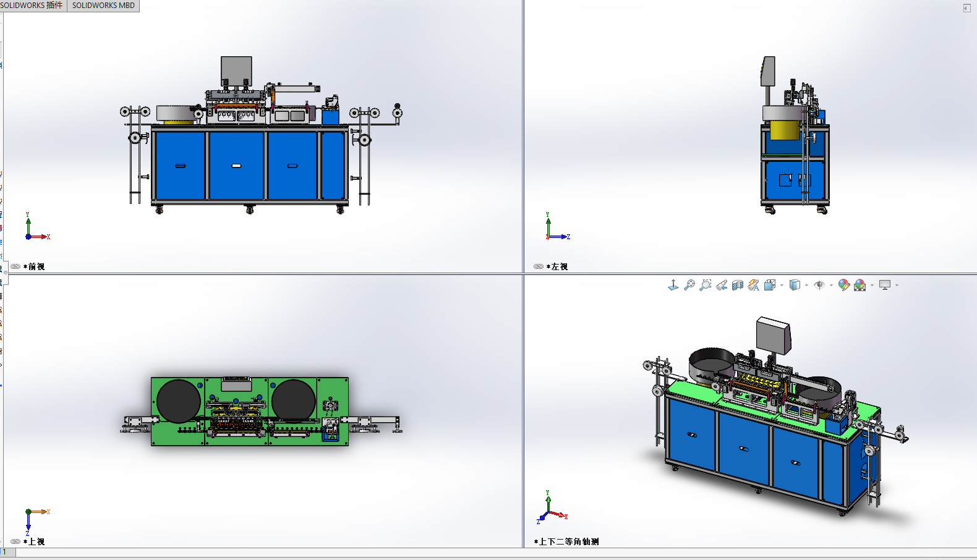977x560 pixels.
Task: Click the Display Style cube icon
Action: coord(795,285)
